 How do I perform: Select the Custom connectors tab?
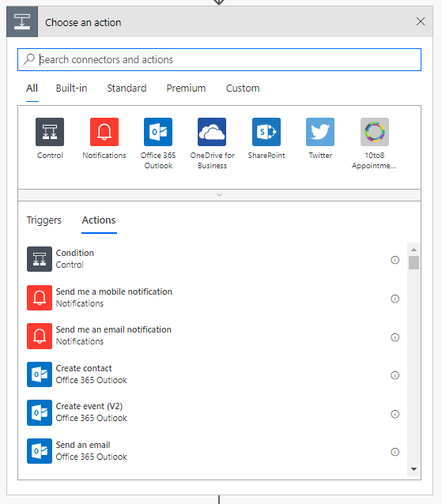tap(243, 88)
